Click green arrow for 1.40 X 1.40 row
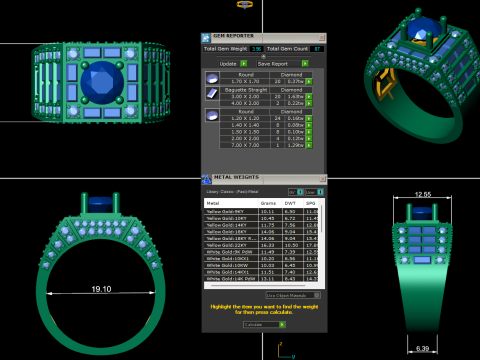Viewport: 480px width, 360px height. 309,125
